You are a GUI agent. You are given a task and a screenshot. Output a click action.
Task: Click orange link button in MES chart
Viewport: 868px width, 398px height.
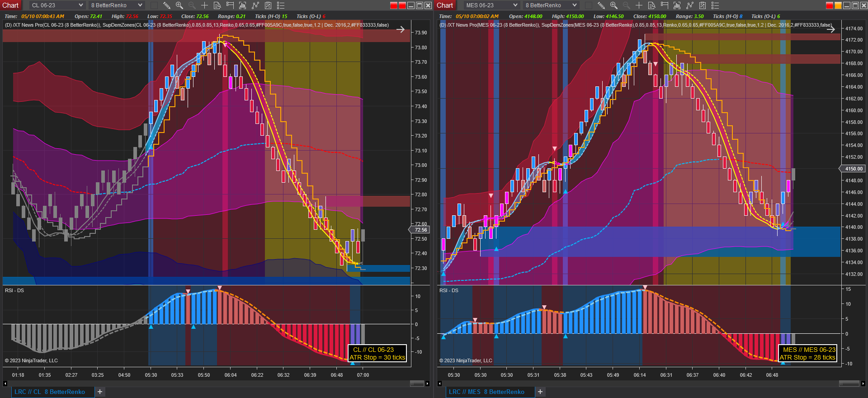coord(838,5)
